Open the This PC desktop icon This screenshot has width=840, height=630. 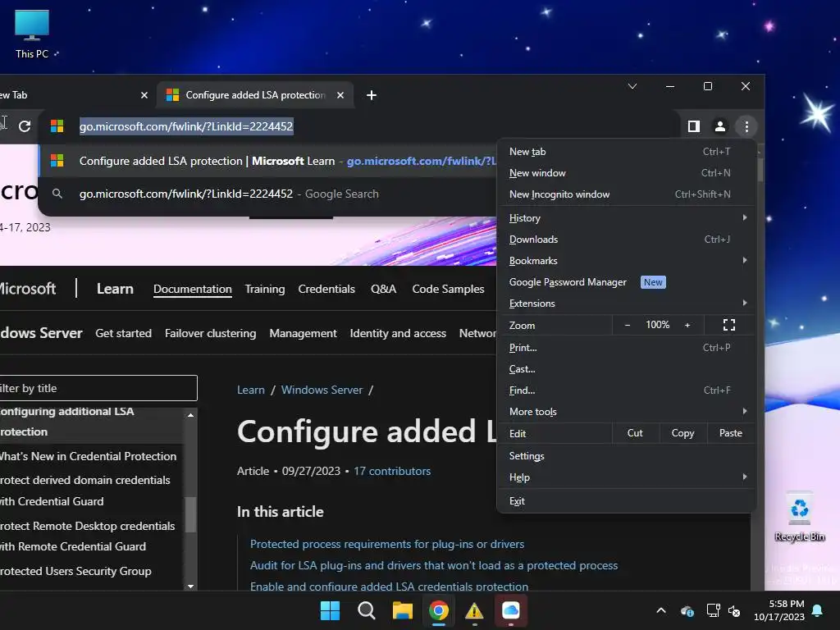(x=32, y=34)
